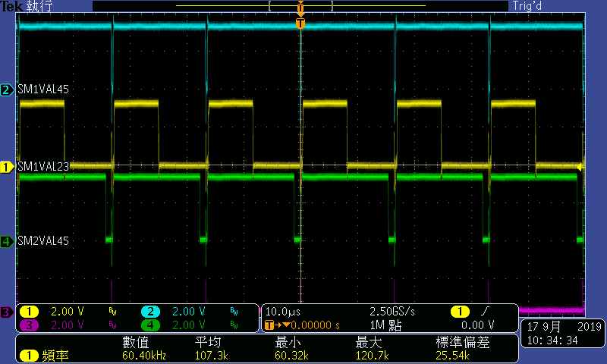Click orange T delay icon in timebase readout

tap(269, 325)
